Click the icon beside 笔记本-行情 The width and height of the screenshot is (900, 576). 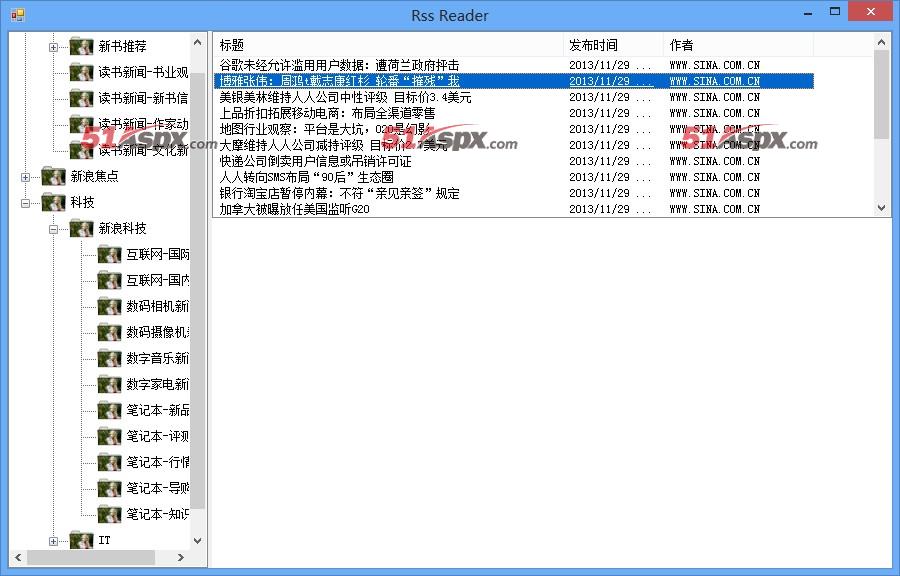[109, 462]
